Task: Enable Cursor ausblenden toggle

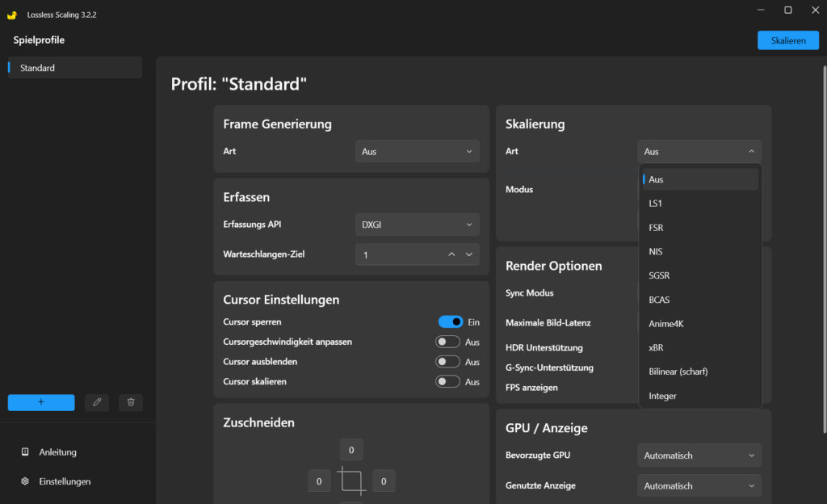Action: pos(447,362)
